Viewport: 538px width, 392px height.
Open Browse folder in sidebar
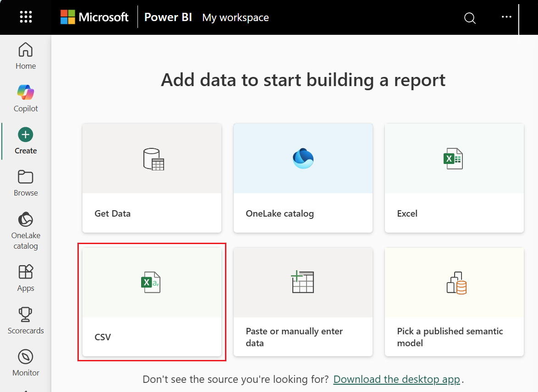26,183
